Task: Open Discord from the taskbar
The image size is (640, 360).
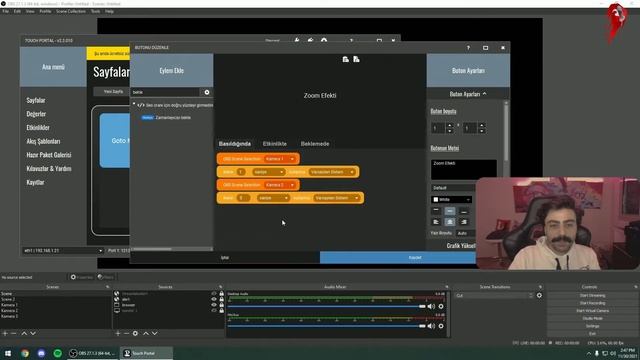Action: click(x=41, y=353)
